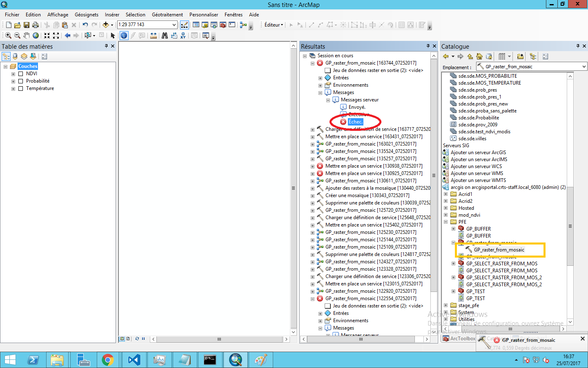Viewport: 588px width, 368px height.
Task: Open the Géotraitement menu
Action: [167, 15]
